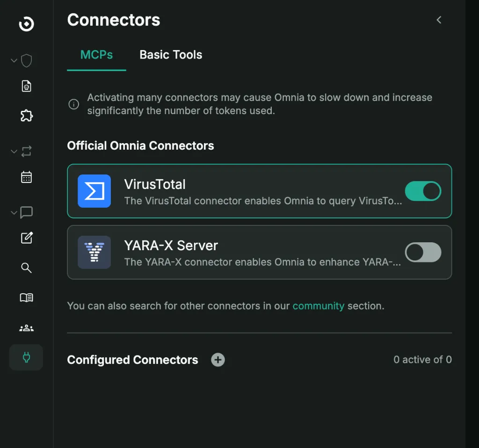Click the YARA-X connector description text
This screenshot has width=479, height=448.
pyautogui.click(x=262, y=262)
